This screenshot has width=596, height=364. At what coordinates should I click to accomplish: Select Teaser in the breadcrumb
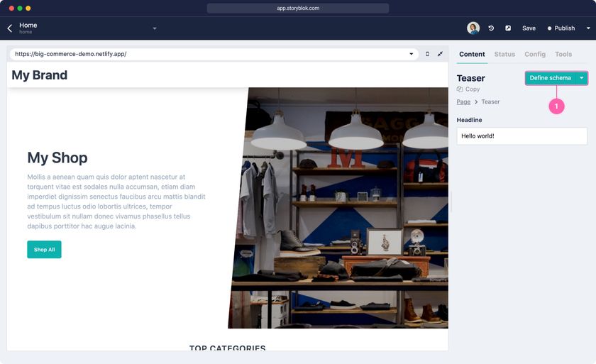[490, 102]
